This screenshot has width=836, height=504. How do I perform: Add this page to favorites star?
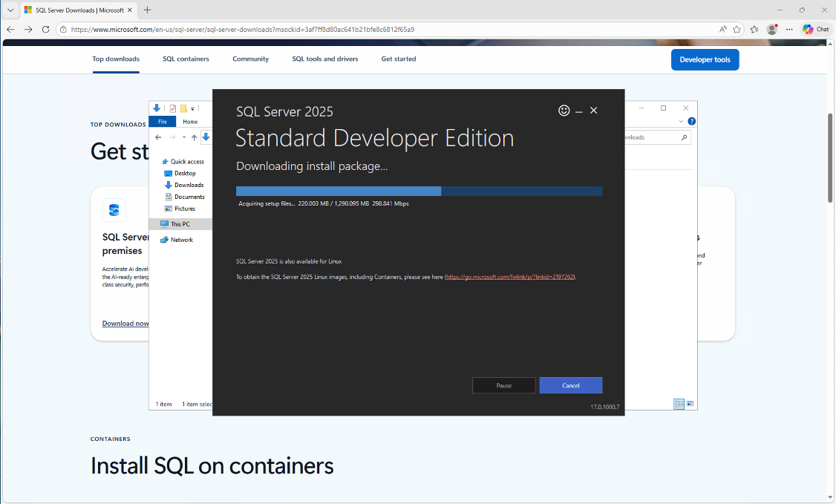pos(737,29)
